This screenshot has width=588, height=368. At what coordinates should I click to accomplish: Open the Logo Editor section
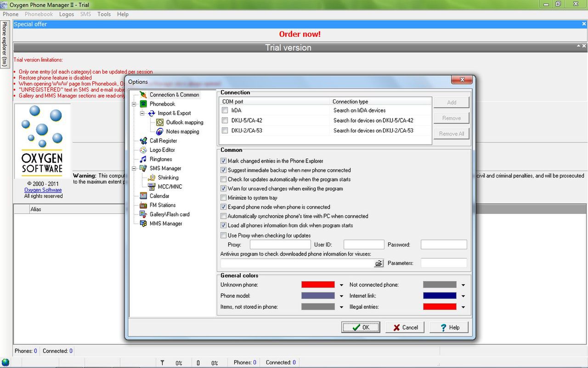click(x=143, y=149)
